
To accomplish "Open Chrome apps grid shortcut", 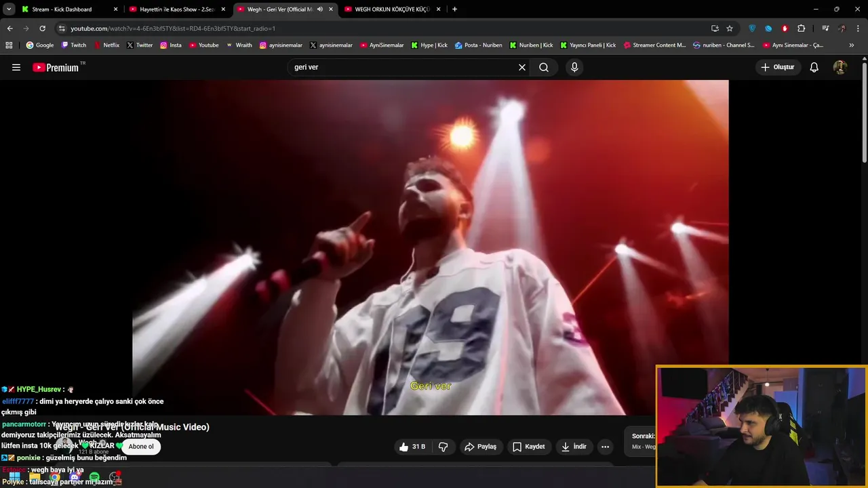I will point(9,45).
